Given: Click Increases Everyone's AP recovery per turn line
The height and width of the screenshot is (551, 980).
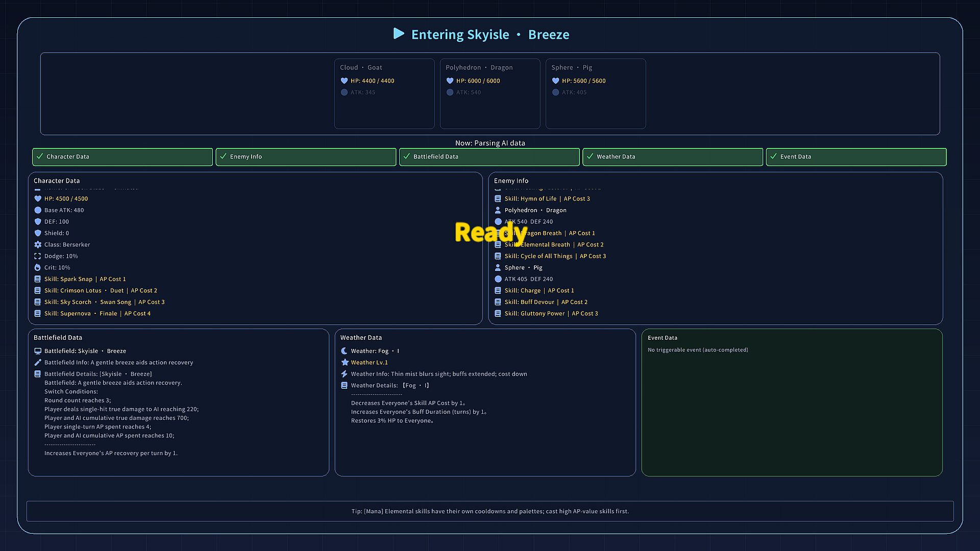Looking at the screenshot, I should (x=111, y=453).
